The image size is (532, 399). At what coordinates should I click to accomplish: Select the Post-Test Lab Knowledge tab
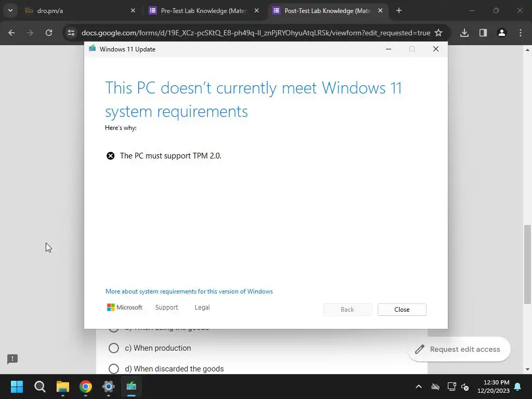click(327, 10)
